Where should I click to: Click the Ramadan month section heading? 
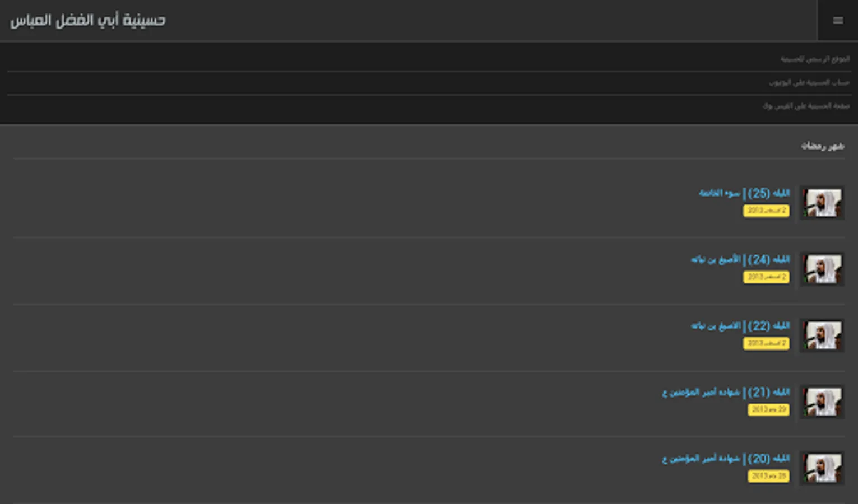pyautogui.click(x=822, y=146)
